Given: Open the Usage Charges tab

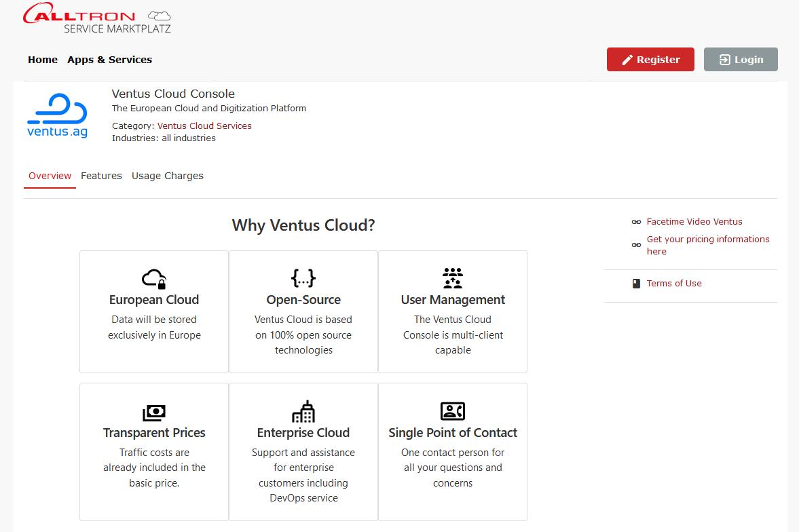Looking at the screenshot, I should coord(168,176).
